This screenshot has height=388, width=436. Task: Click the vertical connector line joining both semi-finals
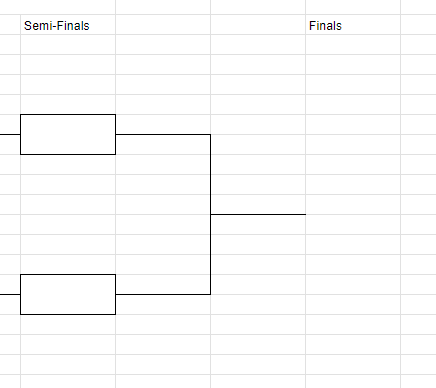click(x=210, y=214)
